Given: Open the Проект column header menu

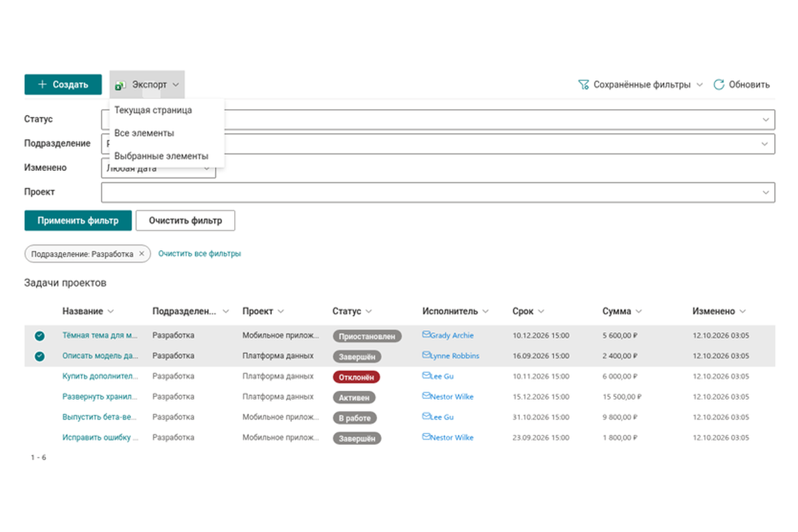Looking at the screenshot, I should pyautogui.click(x=281, y=311).
